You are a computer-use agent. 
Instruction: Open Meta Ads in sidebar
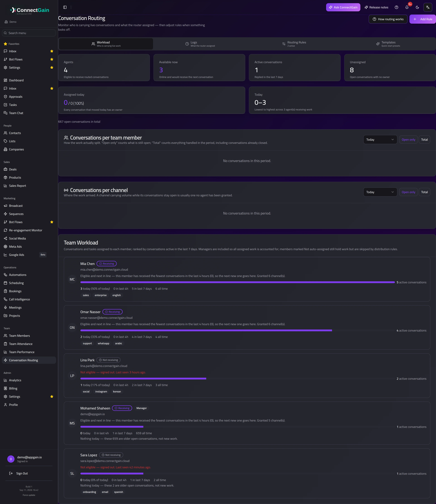coord(29,247)
